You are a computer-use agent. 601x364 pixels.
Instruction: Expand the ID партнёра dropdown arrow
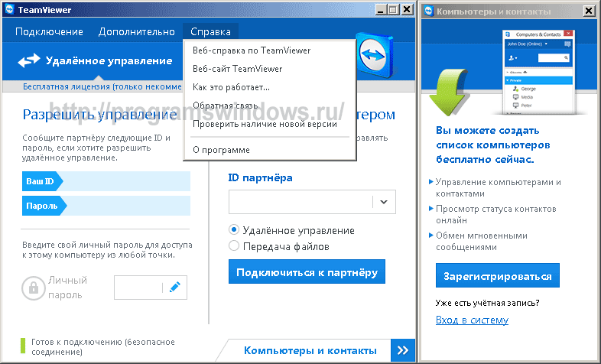[x=384, y=202]
